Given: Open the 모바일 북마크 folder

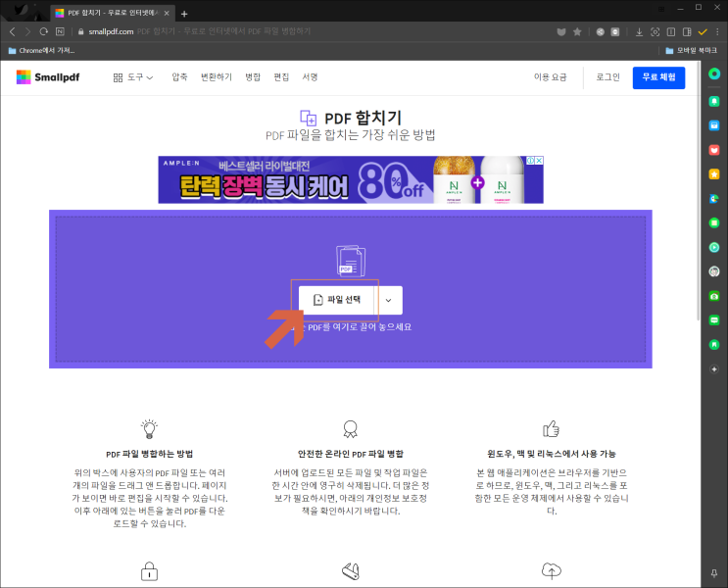Looking at the screenshot, I should (692, 50).
